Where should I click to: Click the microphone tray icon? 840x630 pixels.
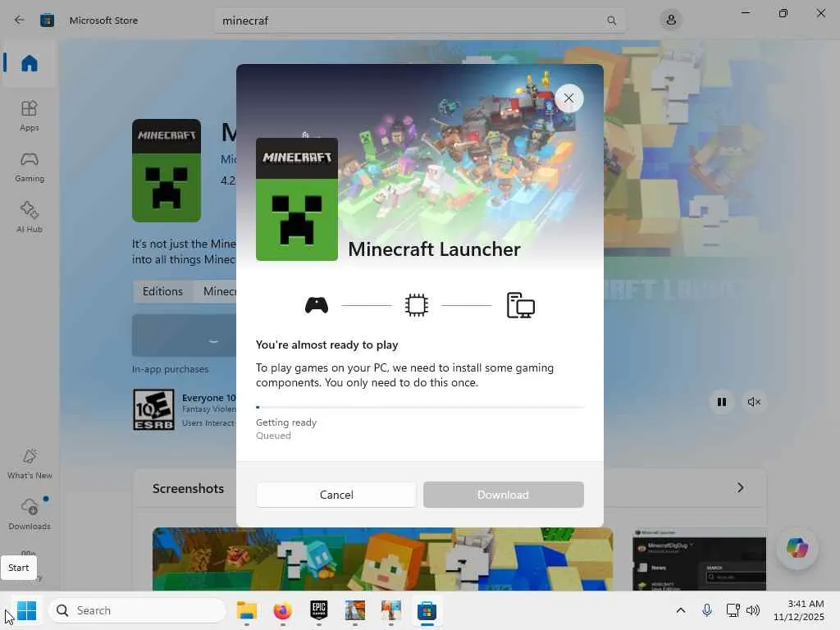[707, 610]
